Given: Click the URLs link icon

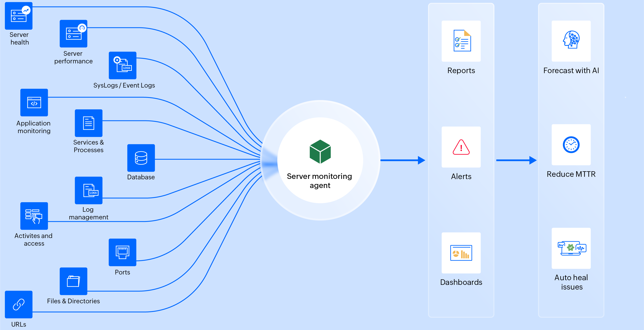Looking at the screenshot, I should pos(19,304).
